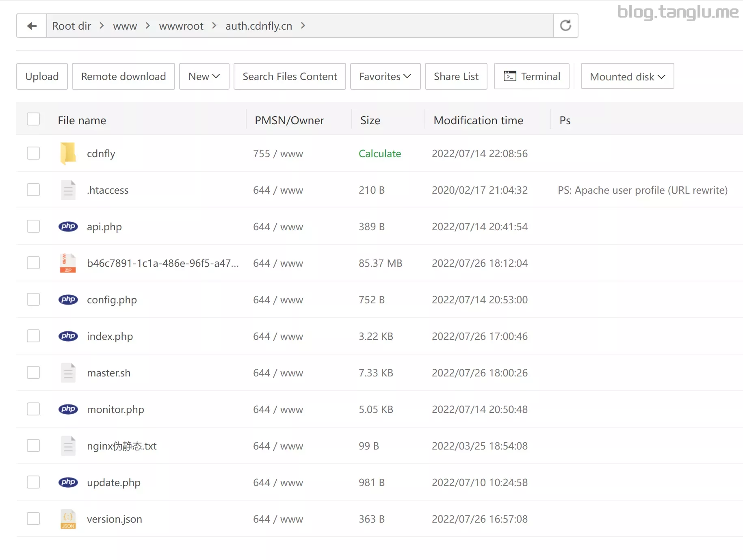
Task: Click the PHP icon beside monitor.php
Action: 68,409
